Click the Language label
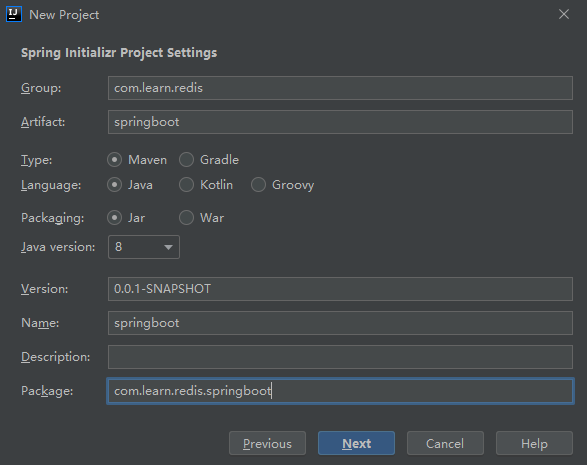587x465 pixels. pyautogui.click(x=51, y=185)
